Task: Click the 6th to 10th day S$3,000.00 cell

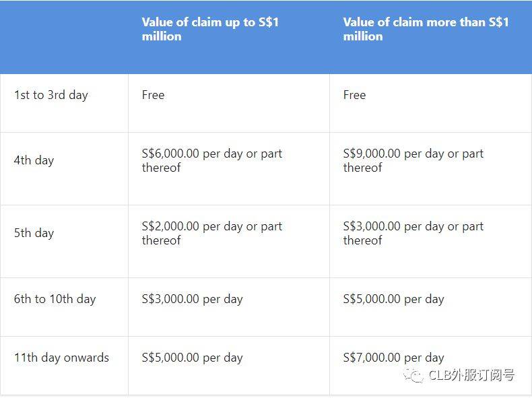Action: pos(192,299)
